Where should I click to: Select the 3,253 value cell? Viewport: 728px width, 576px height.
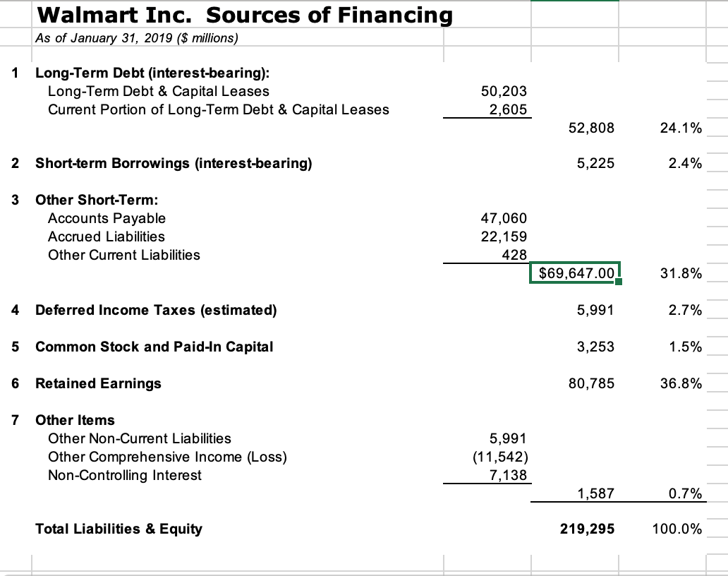pyautogui.click(x=595, y=347)
